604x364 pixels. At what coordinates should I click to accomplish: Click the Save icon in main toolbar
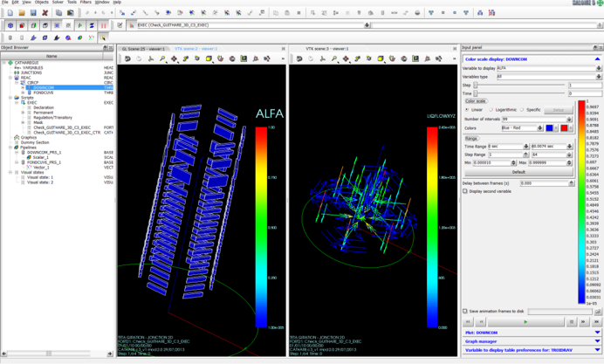coord(33,13)
